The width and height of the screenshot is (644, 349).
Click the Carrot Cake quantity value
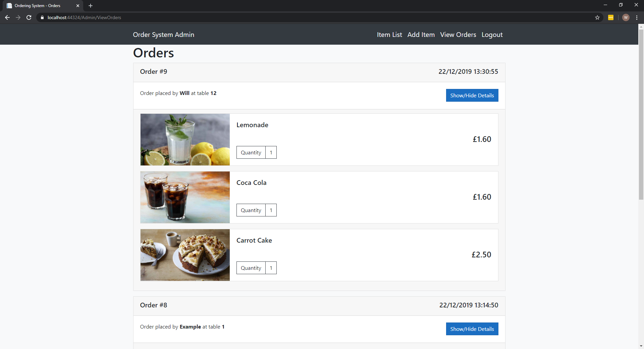click(271, 268)
